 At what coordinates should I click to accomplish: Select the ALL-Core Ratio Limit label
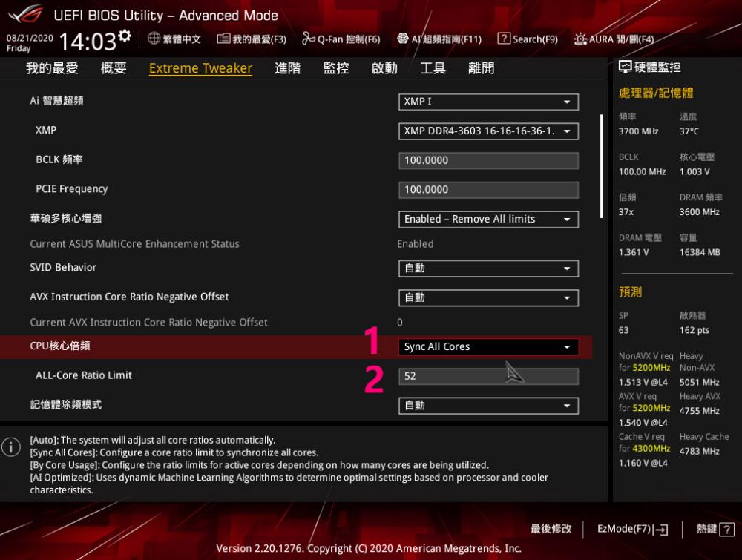pyautogui.click(x=84, y=375)
